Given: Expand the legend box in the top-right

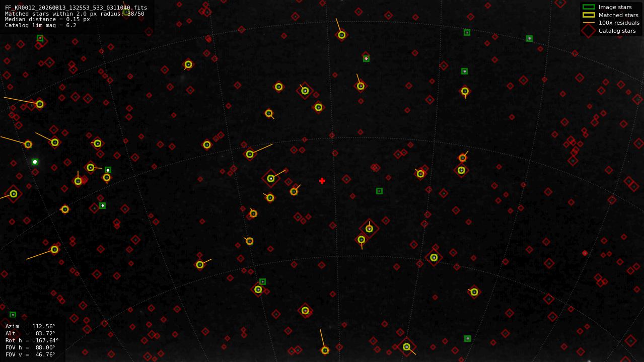Looking at the screenshot, I should point(611,19).
